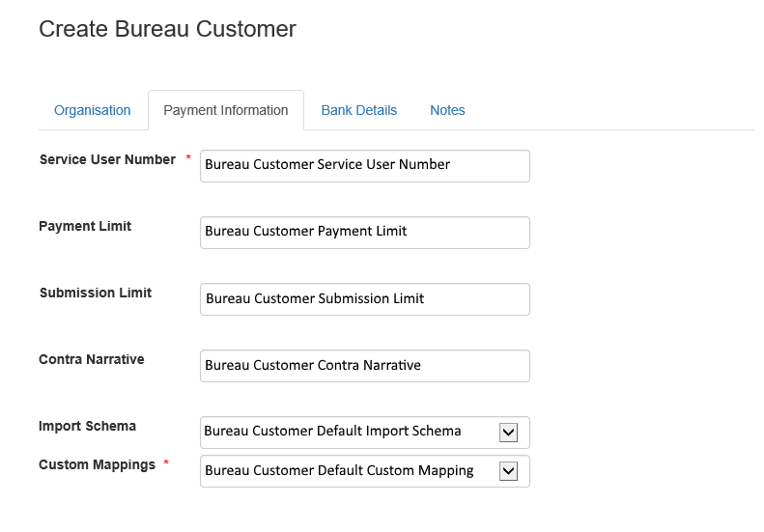Viewport: 764px width, 532px height.
Task: Click the Service User Number input field
Action: pyautogui.click(x=364, y=165)
